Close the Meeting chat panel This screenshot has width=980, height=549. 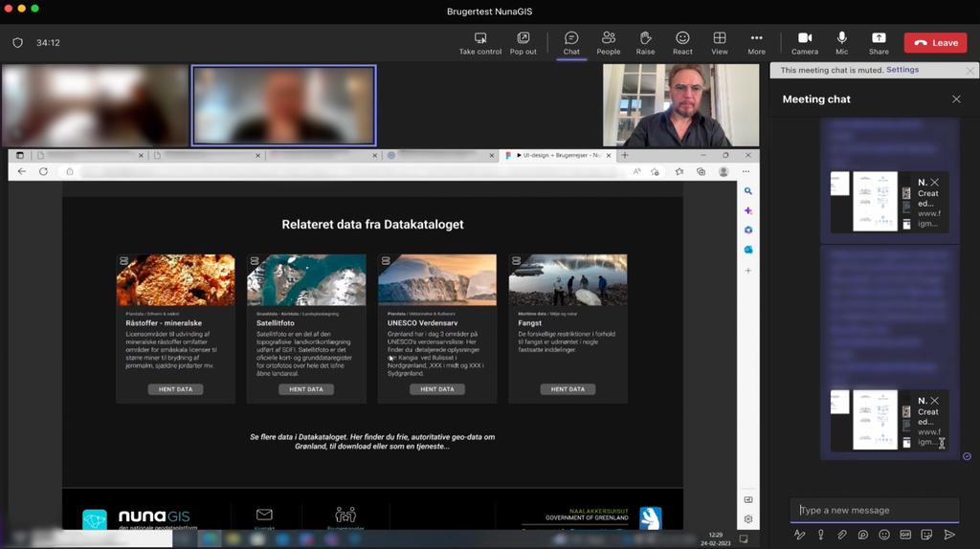(x=955, y=99)
